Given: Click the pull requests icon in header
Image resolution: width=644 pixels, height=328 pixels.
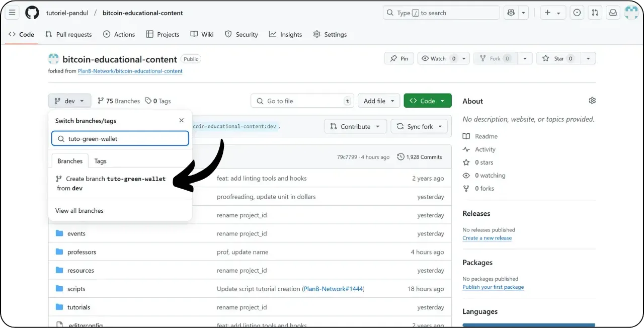Looking at the screenshot, I should 595,13.
